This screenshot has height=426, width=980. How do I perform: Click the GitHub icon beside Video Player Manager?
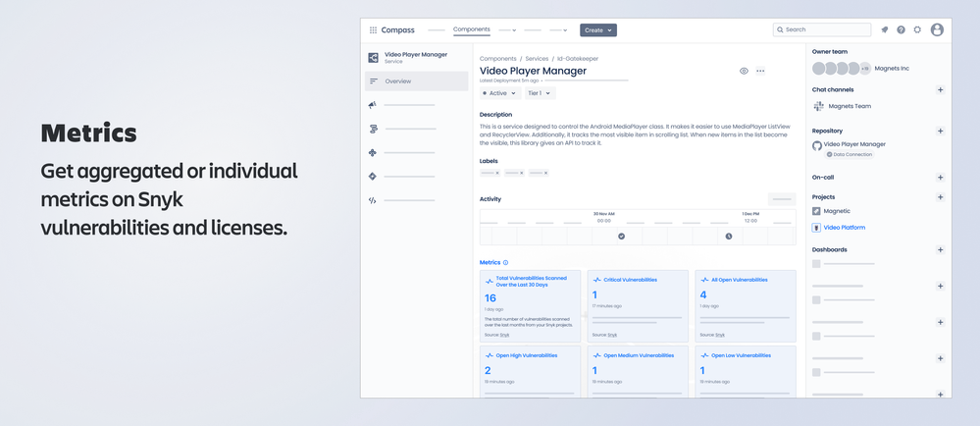pos(817,145)
